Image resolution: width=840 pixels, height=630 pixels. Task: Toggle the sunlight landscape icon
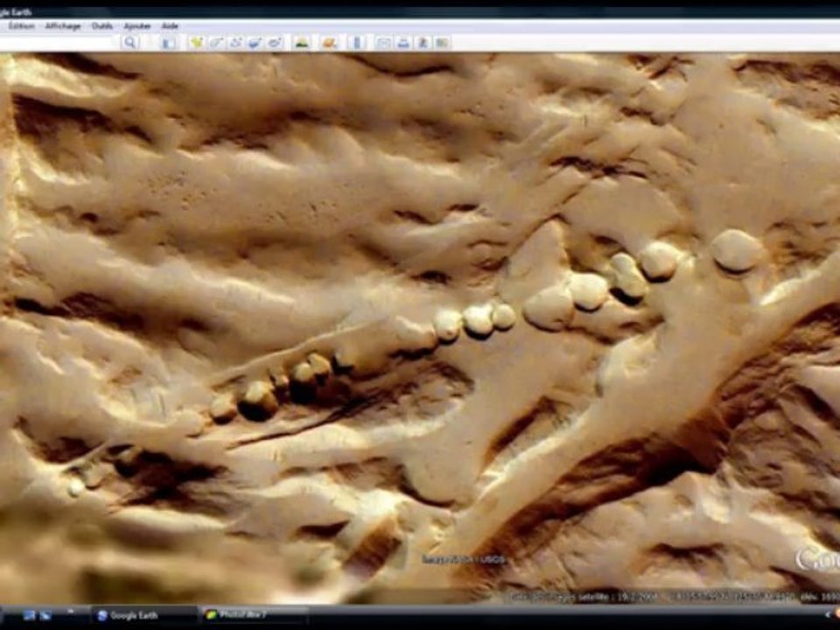pyautogui.click(x=302, y=42)
